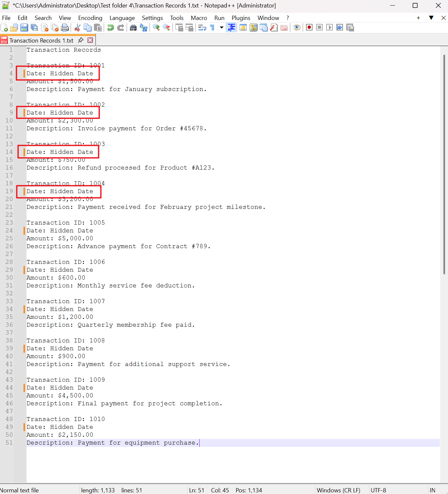This screenshot has height=494, width=448.
Task: Toggle word wrap toolbar icon
Action: (x=202, y=28)
